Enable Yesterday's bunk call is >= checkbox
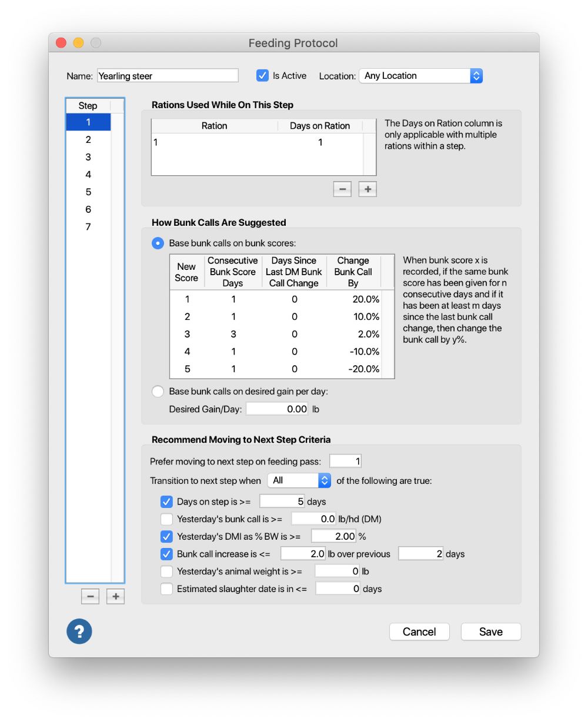588x722 pixels. pyautogui.click(x=167, y=519)
